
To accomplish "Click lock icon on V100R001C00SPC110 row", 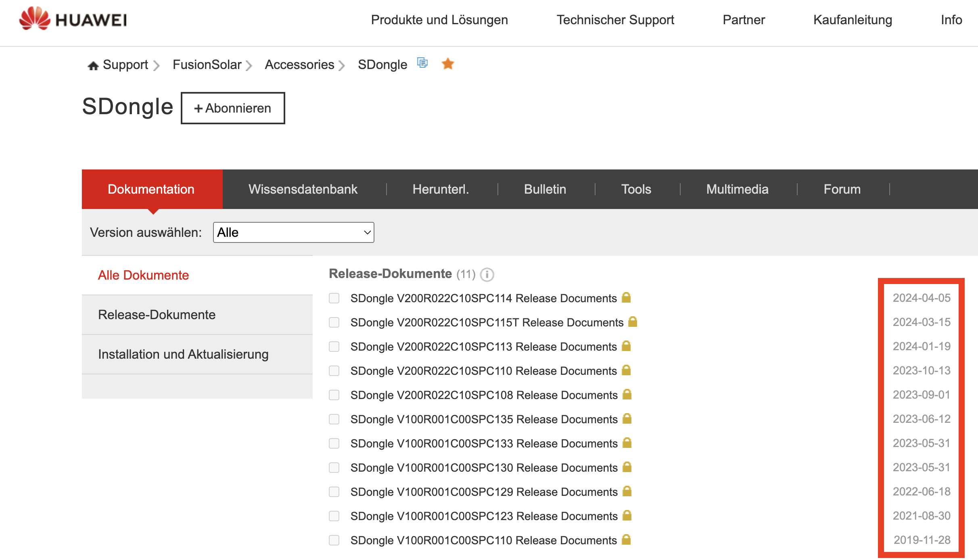I will coord(626,540).
